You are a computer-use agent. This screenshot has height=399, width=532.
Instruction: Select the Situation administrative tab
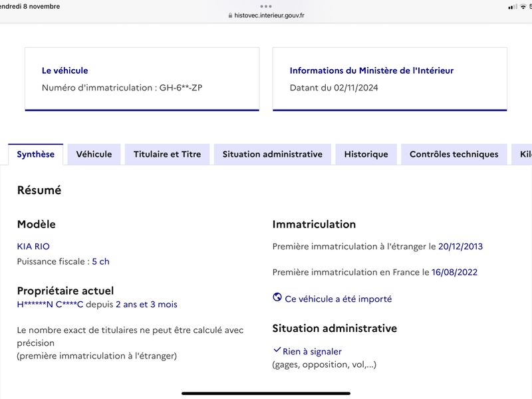click(273, 154)
